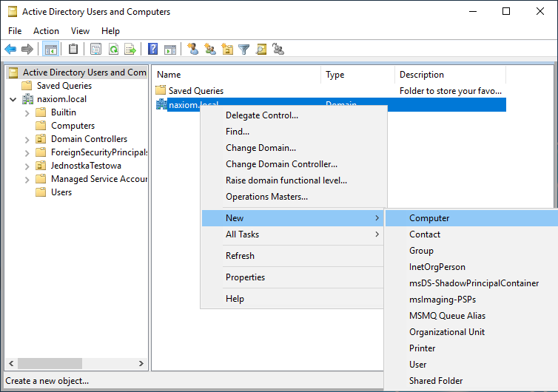
Task: Expand the Domain Controllers tree node
Action: (x=27, y=139)
